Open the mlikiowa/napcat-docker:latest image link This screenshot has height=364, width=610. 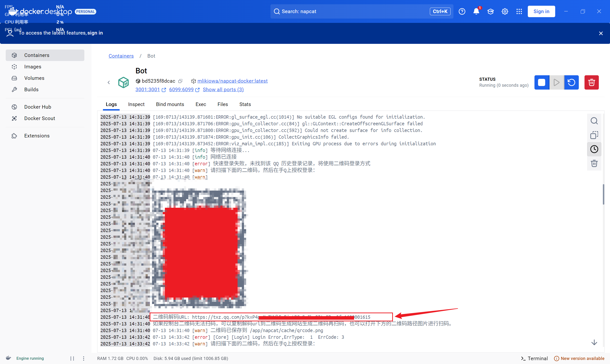[232, 81]
